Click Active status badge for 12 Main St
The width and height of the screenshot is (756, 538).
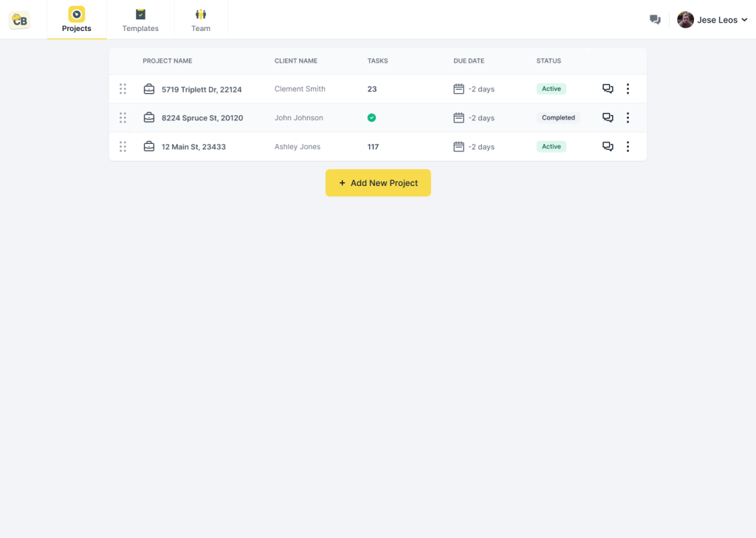coord(551,146)
